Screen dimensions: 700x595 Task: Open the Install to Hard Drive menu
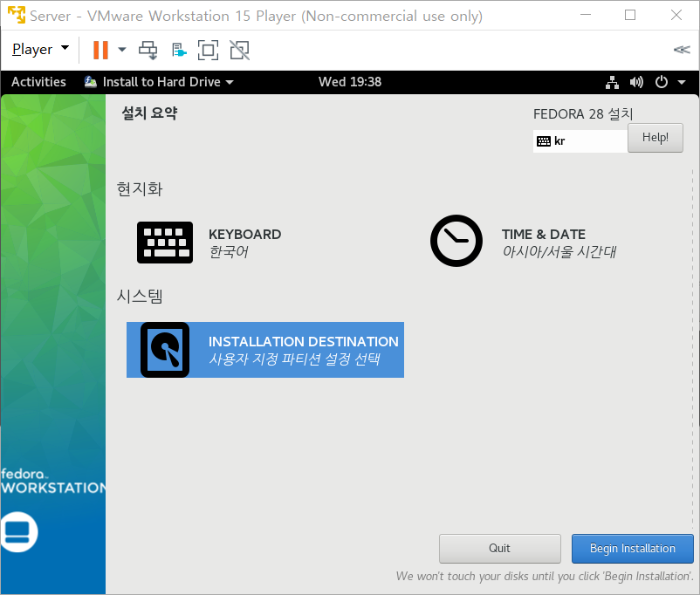(160, 82)
